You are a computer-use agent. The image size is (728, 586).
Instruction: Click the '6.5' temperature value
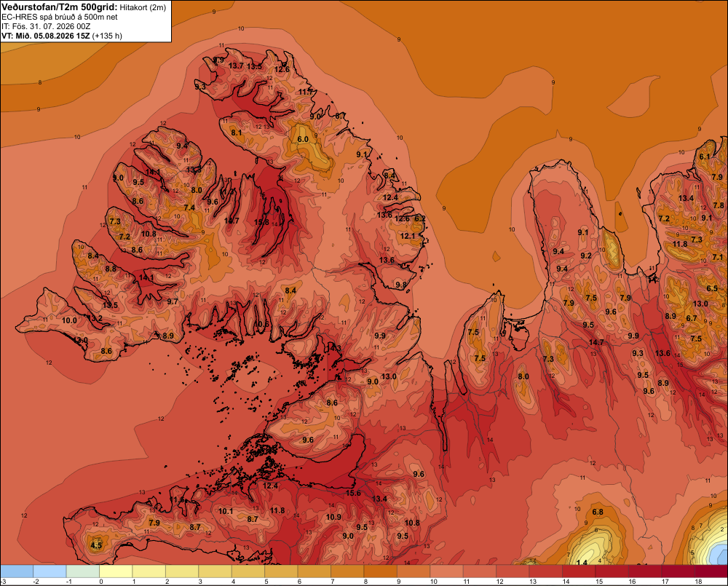click(x=712, y=288)
